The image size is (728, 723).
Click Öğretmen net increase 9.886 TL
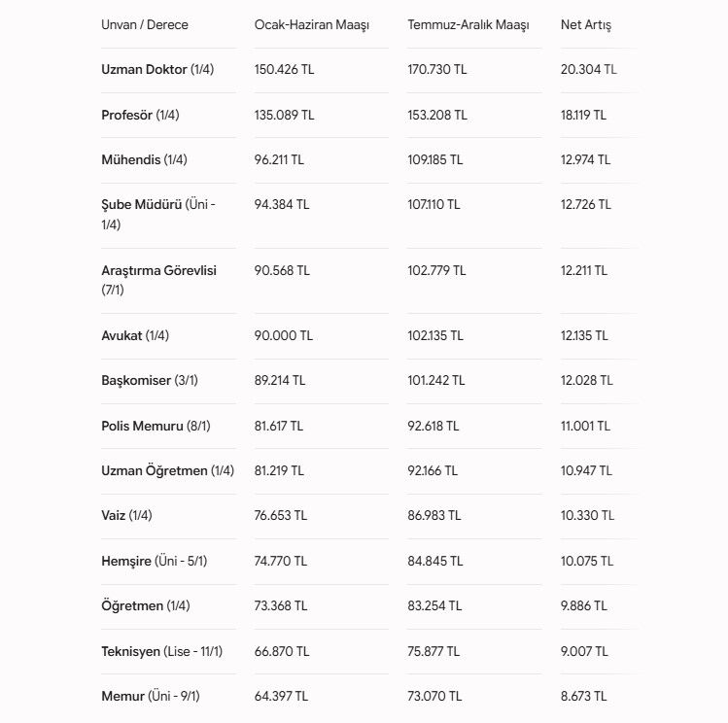coord(583,606)
